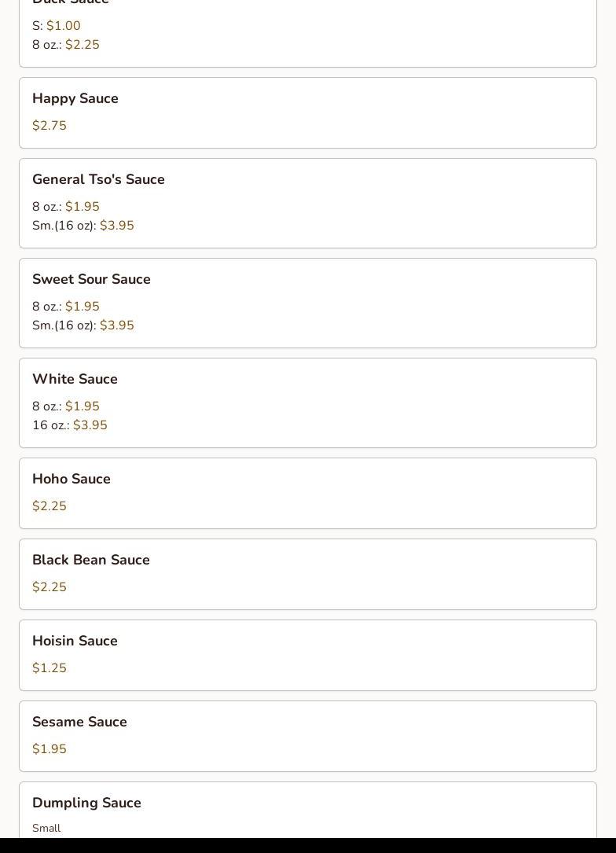This screenshot has height=853, width=616.
Task: Open the General Tso's Sauce item
Action: pos(98,179)
